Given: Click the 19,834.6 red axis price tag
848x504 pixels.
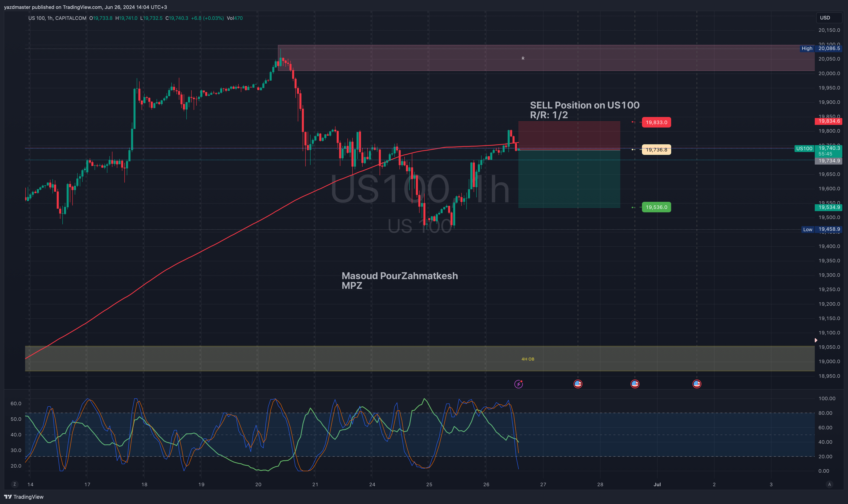Looking at the screenshot, I should tap(828, 121).
